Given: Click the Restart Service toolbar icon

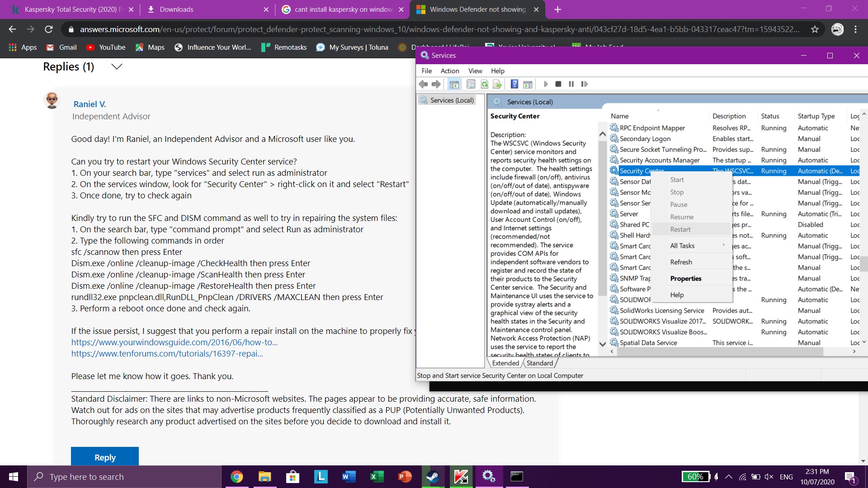Looking at the screenshot, I should pyautogui.click(x=585, y=84).
